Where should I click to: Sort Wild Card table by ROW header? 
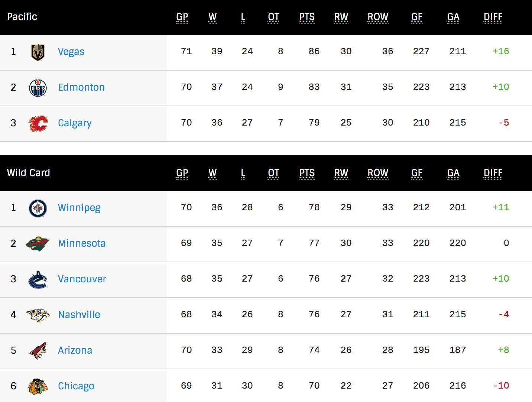378,173
